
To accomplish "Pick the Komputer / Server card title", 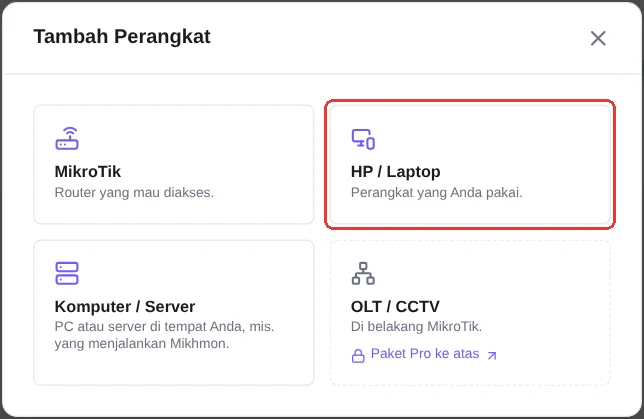I will pos(125,306).
